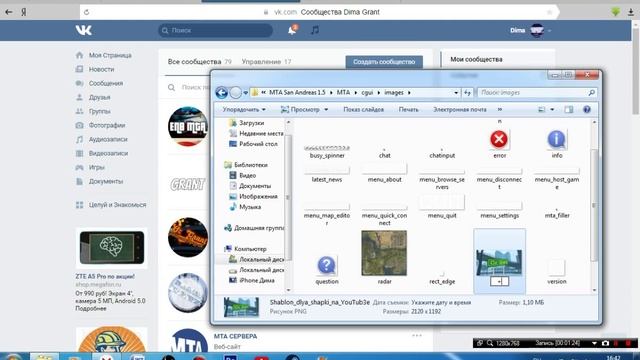
Task: Open the Explorer help icon
Action: coord(587,109)
